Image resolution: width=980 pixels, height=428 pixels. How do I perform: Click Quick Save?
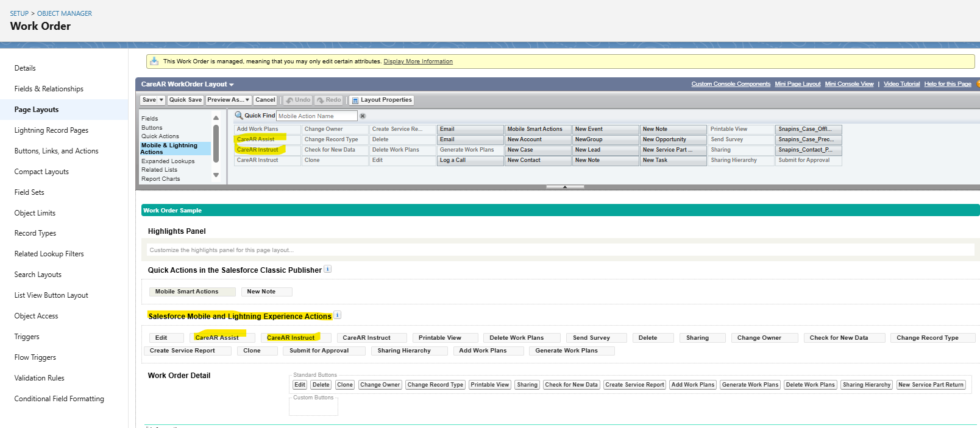[x=185, y=100]
